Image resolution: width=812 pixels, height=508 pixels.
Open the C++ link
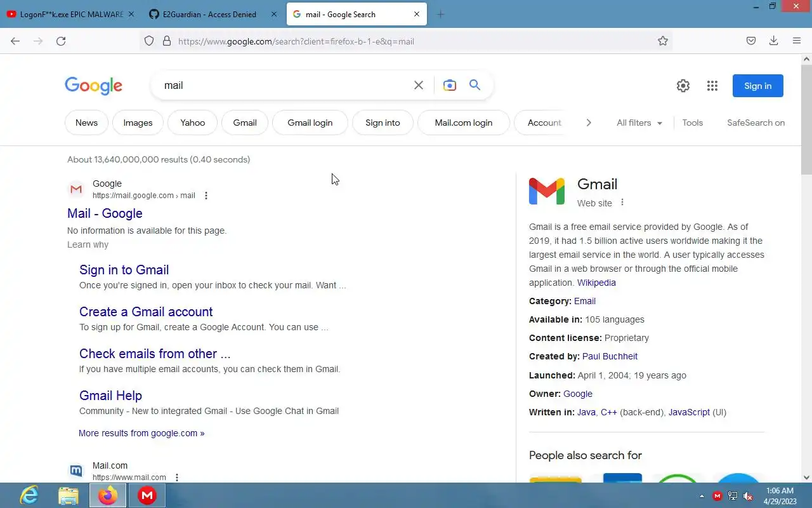[x=609, y=412]
